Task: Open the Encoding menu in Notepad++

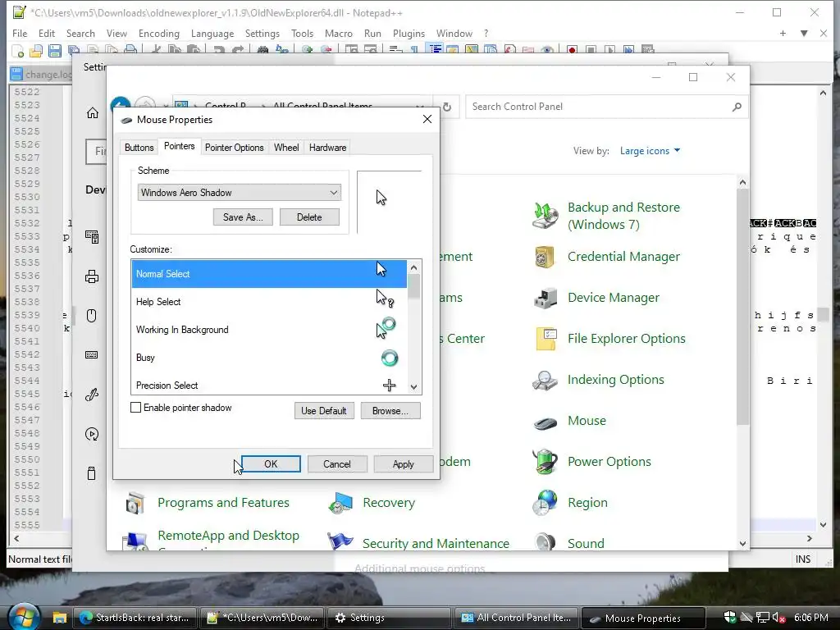Action: click(x=158, y=33)
